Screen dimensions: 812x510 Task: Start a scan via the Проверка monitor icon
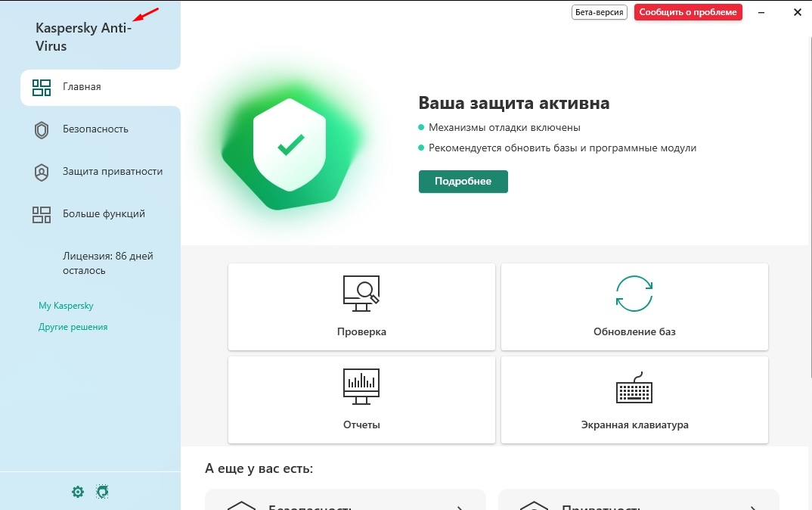[x=361, y=294]
